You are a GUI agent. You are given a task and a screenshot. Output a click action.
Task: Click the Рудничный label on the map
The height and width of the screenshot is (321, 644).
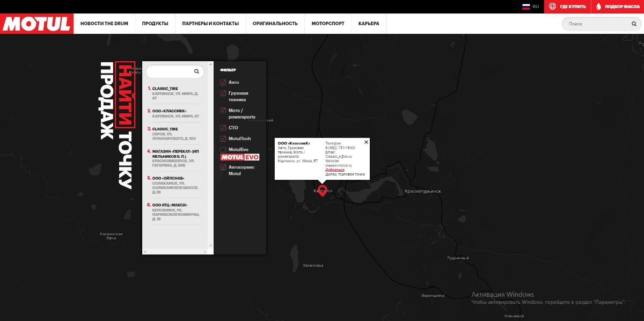click(458, 258)
